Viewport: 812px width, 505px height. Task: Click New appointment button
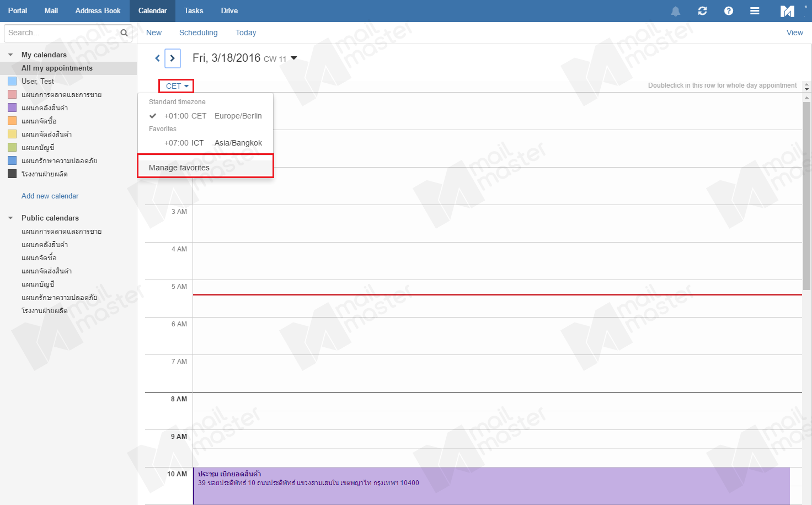click(154, 33)
